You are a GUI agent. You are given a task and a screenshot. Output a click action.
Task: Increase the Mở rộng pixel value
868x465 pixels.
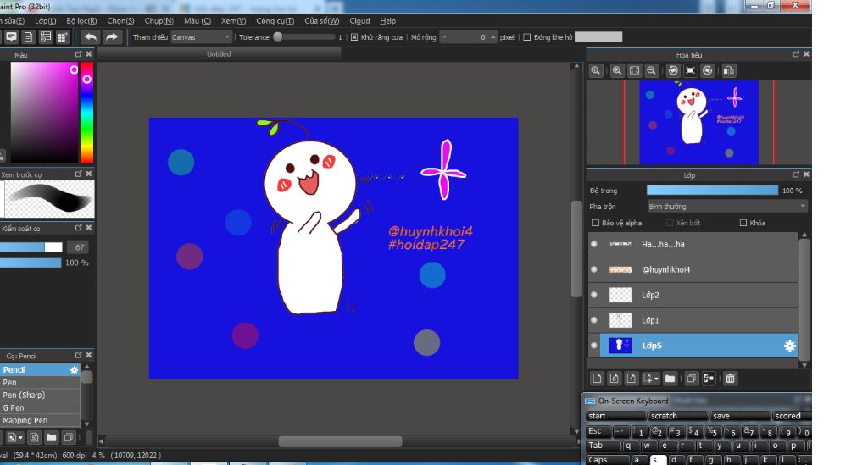coord(492,37)
